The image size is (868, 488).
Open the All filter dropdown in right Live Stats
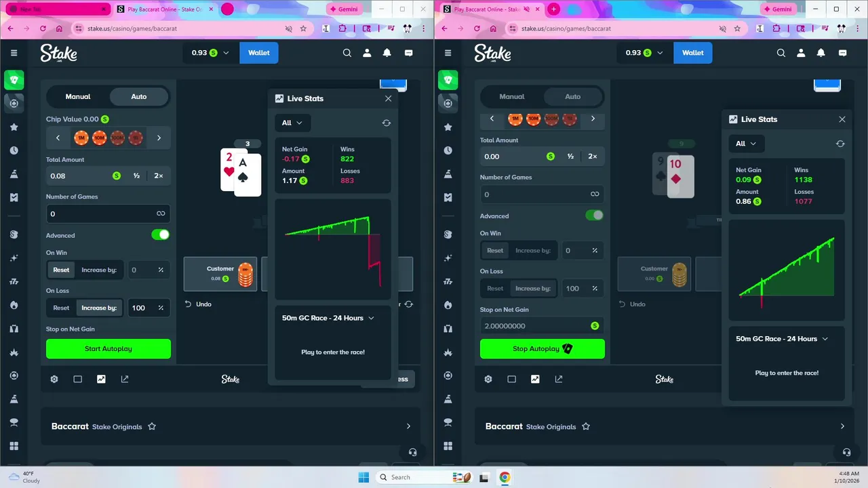pos(747,144)
